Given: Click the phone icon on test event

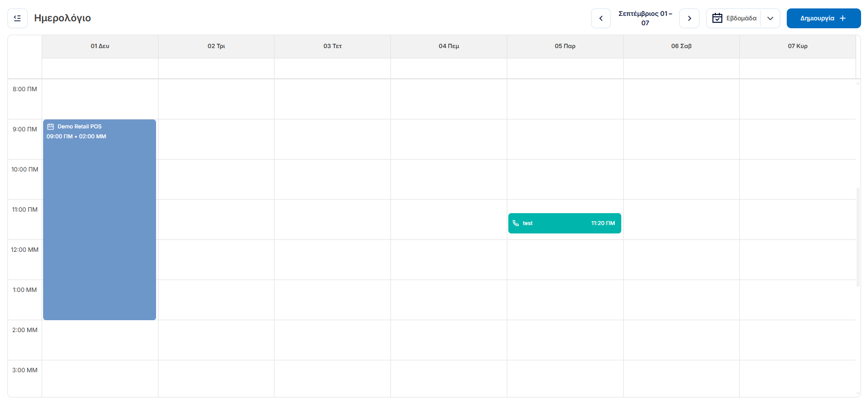Looking at the screenshot, I should (x=516, y=223).
